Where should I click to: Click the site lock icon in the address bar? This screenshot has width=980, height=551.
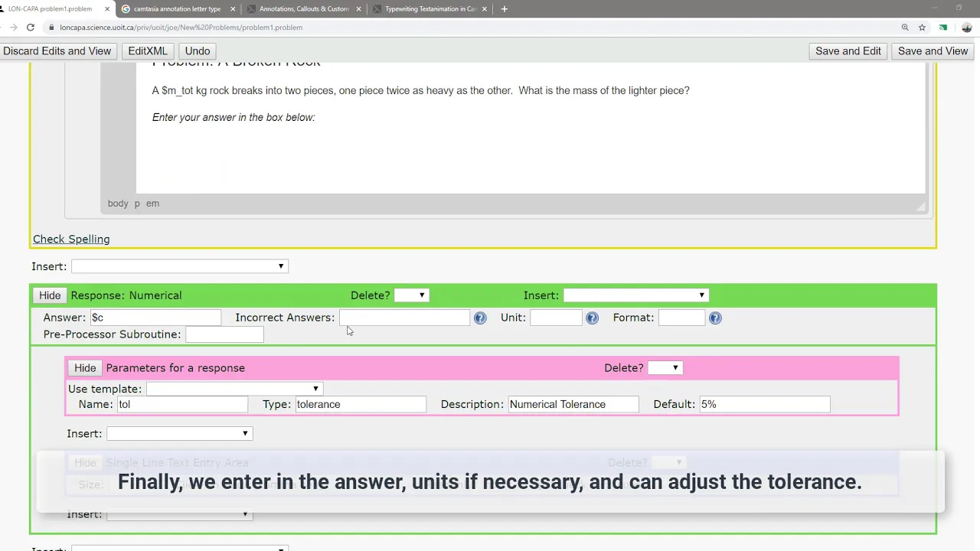point(51,28)
